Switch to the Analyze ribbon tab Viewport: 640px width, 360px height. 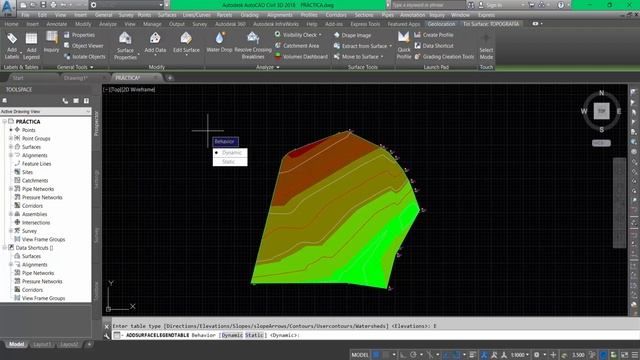pyautogui.click(x=108, y=24)
